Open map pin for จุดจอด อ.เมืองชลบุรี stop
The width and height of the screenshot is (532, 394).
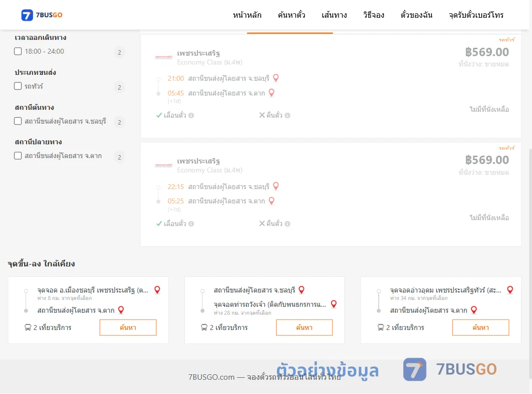coord(157,290)
